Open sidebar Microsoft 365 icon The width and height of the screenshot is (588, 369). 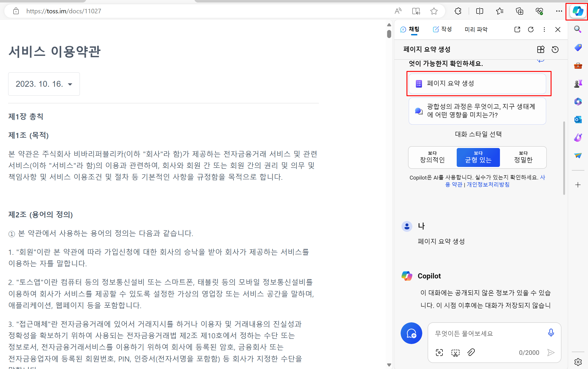point(578,102)
